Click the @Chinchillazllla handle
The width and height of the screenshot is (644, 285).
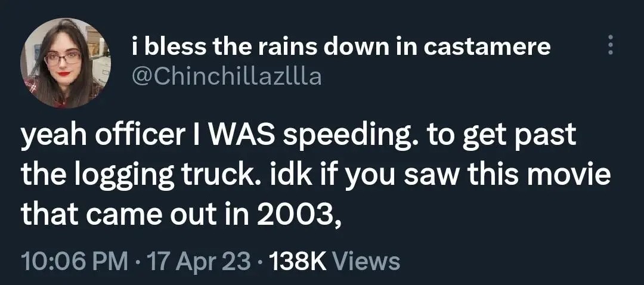226,76
